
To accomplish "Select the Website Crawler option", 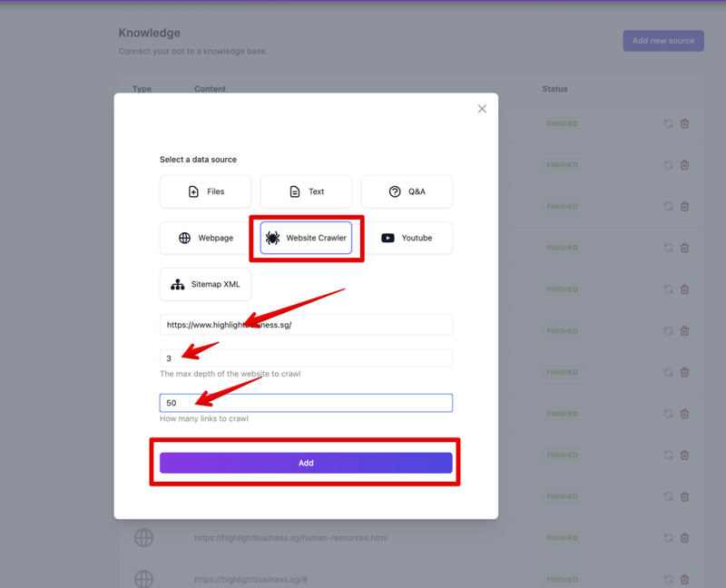I will point(306,238).
